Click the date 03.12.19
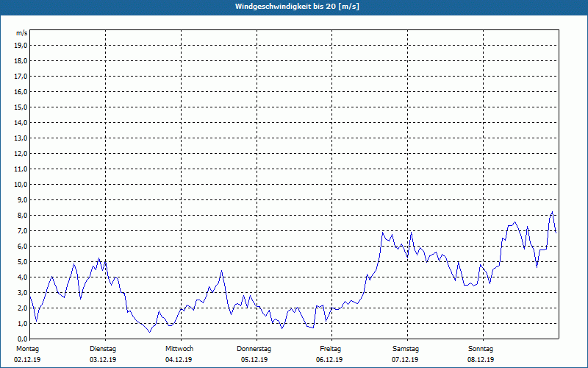The height and width of the screenshot is (368, 588). [x=103, y=360]
